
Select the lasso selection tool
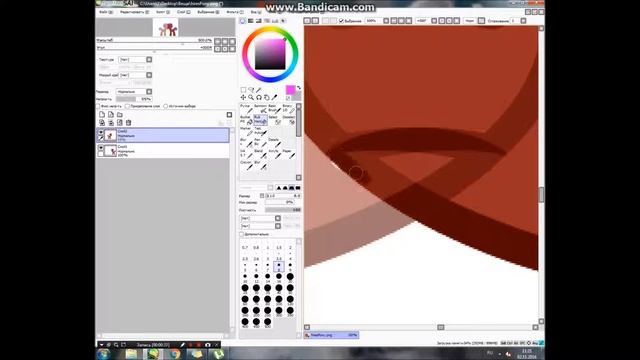point(251,90)
